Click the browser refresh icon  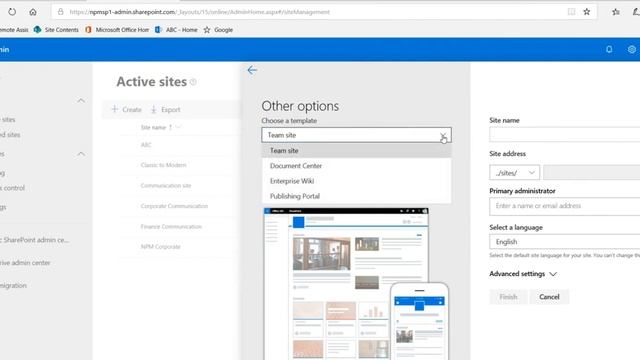tap(12, 12)
